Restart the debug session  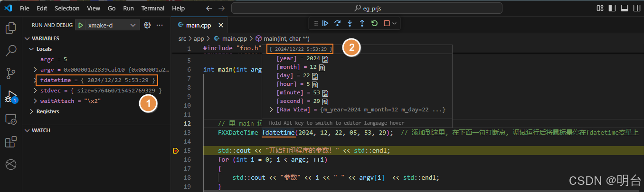click(374, 23)
